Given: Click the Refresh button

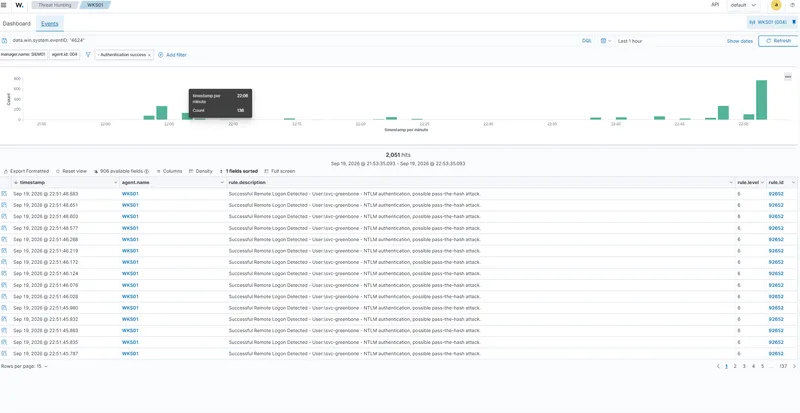Looking at the screenshot, I should point(778,41).
